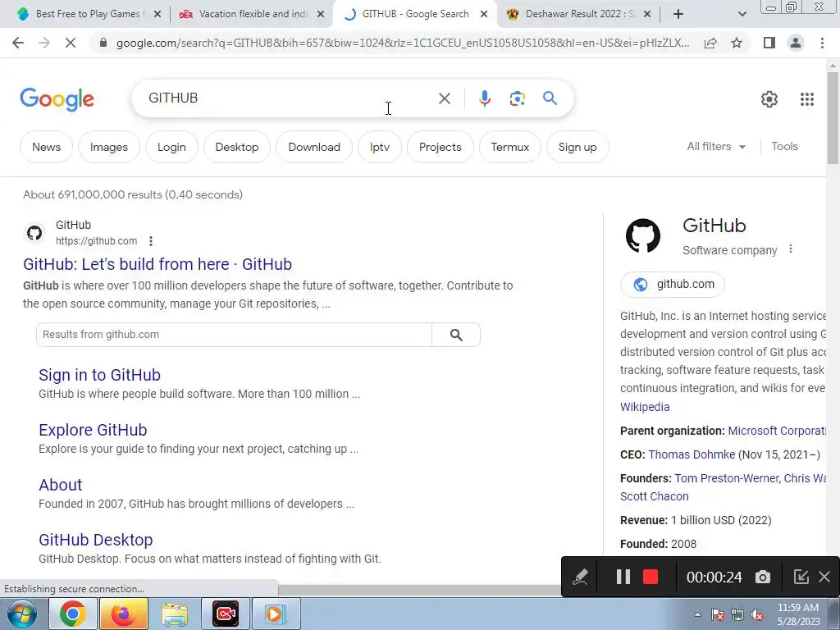Viewport: 840px width, 630px height.
Task: Click the browser address bar URL
Action: tap(402, 43)
